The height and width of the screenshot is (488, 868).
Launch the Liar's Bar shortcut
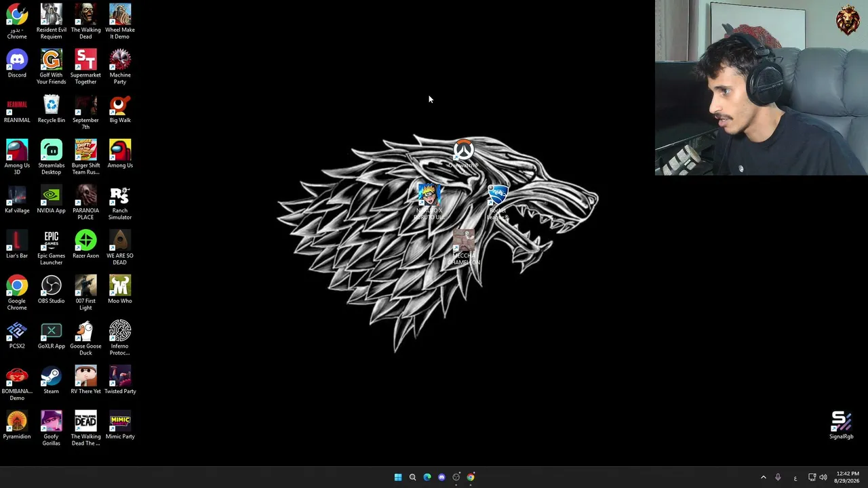click(x=17, y=245)
